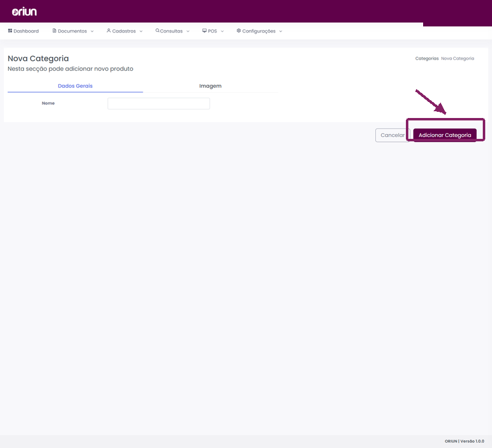The image size is (492, 448).
Task: Expand the Cadastros dropdown chevron
Action: point(141,31)
